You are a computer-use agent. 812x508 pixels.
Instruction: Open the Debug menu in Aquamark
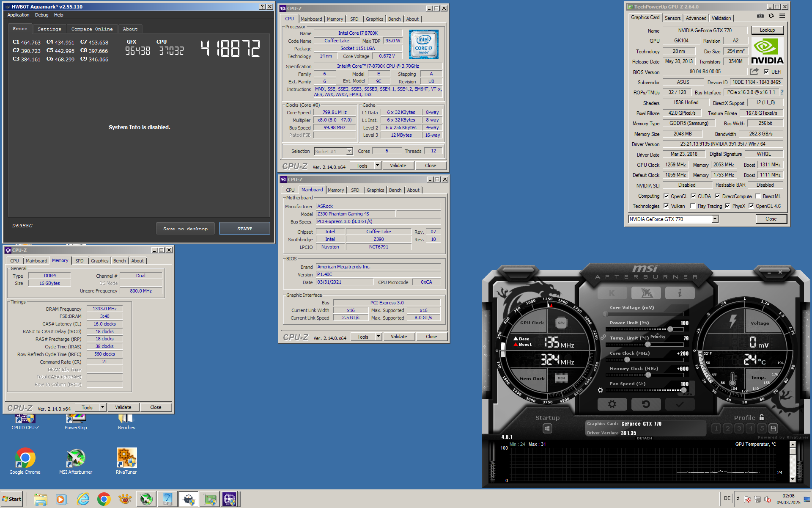pyautogui.click(x=41, y=15)
